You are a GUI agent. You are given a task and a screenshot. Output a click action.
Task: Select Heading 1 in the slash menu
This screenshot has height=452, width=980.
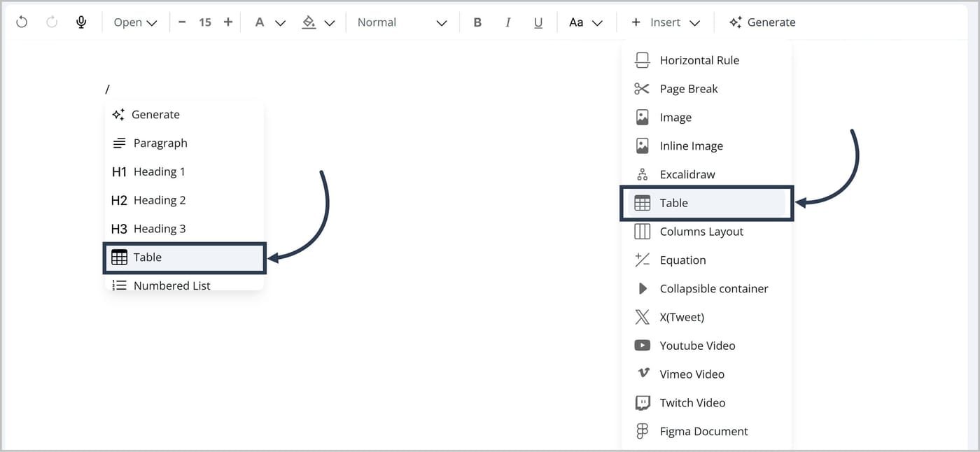(x=184, y=172)
